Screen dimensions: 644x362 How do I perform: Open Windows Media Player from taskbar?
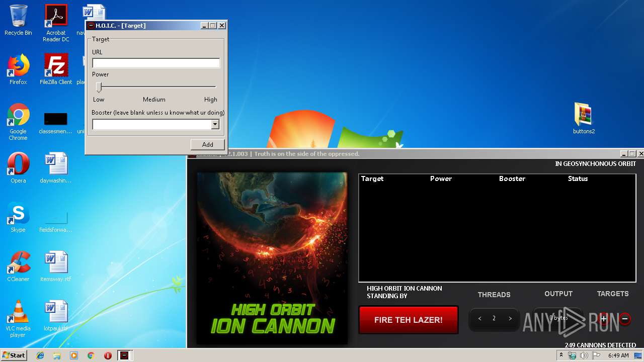(74, 355)
